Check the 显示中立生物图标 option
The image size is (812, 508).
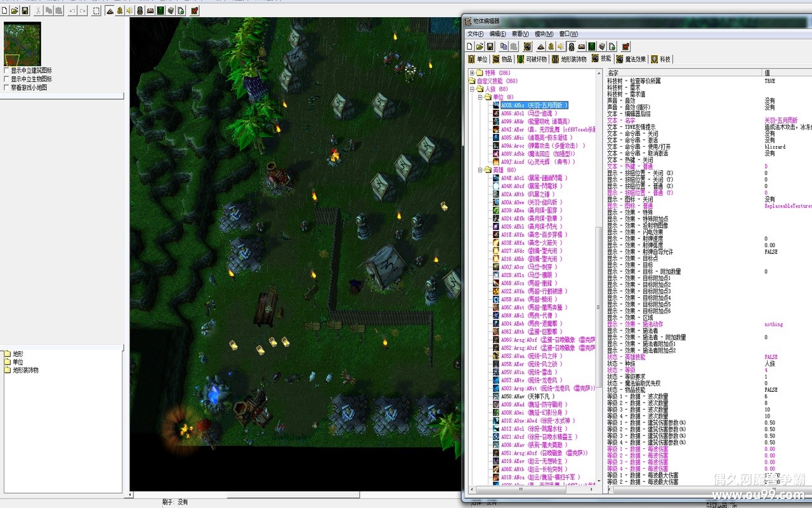click(x=7, y=79)
